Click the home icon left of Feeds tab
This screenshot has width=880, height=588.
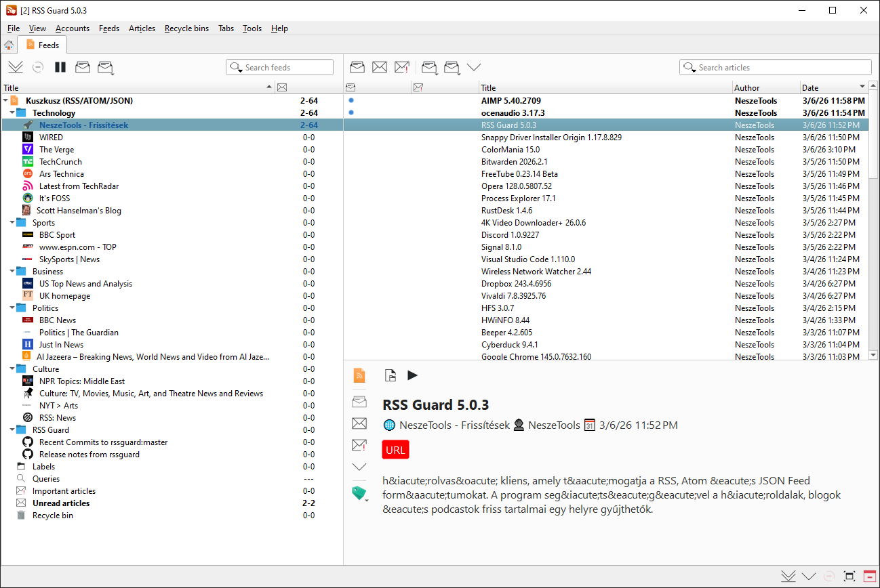(9, 45)
